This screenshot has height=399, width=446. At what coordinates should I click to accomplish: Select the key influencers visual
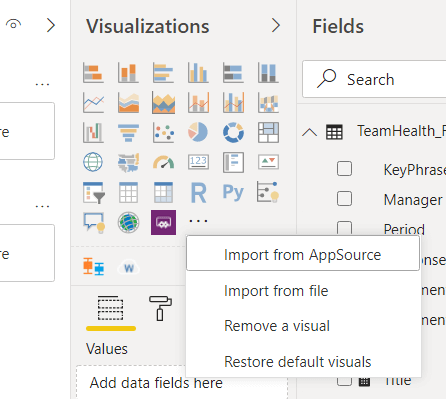(268, 192)
